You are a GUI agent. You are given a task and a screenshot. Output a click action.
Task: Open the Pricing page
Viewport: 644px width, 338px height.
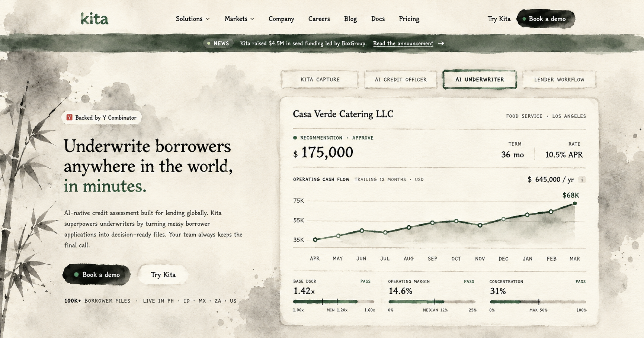pyautogui.click(x=409, y=19)
